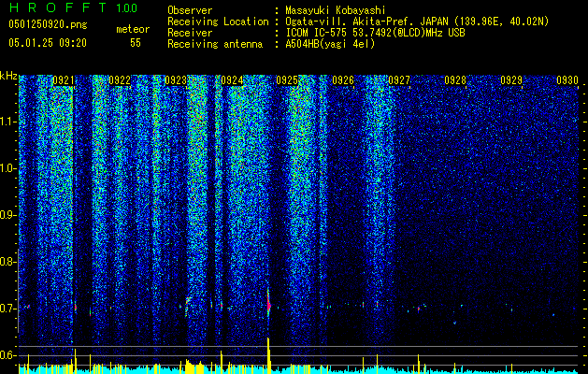Viewport: 588px width, 374px height.
Task: Click the 0.6 frequency axis label
Action: (7, 355)
